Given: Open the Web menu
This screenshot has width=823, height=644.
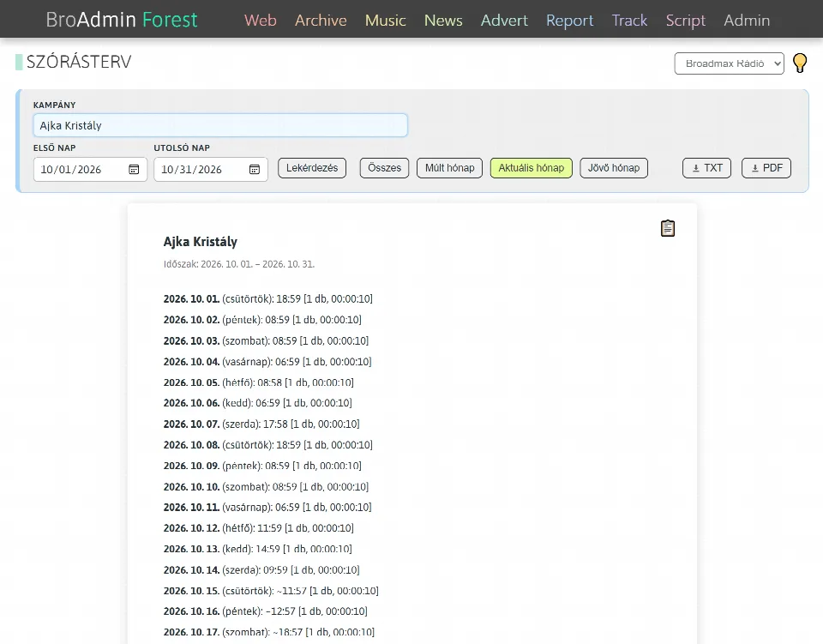Looking at the screenshot, I should 261,20.
